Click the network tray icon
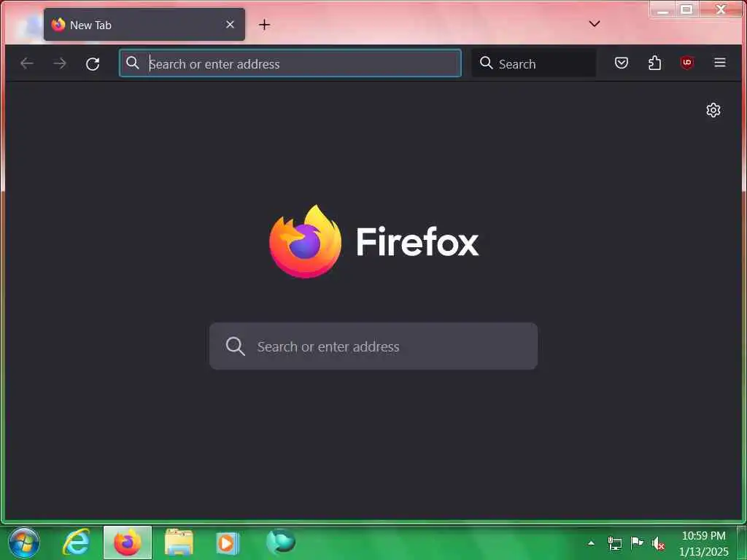The width and height of the screenshot is (747, 560). point(614,543)
